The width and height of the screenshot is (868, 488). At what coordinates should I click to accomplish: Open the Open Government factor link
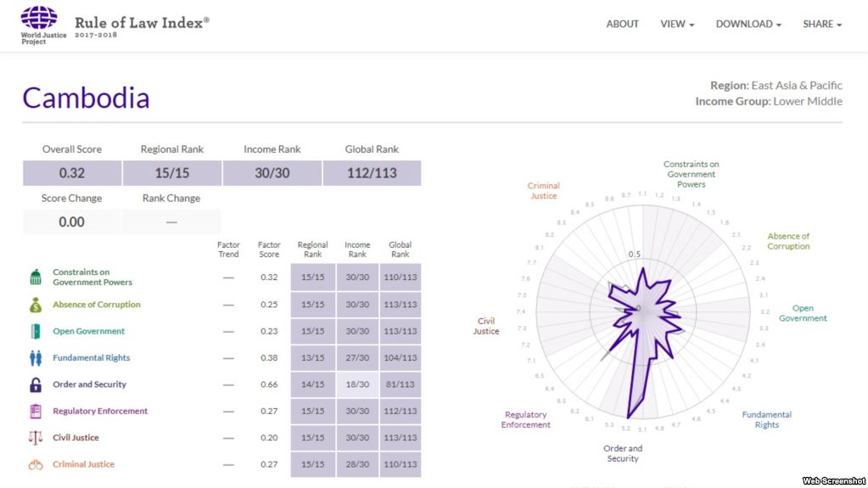click(x=88, y=331)
